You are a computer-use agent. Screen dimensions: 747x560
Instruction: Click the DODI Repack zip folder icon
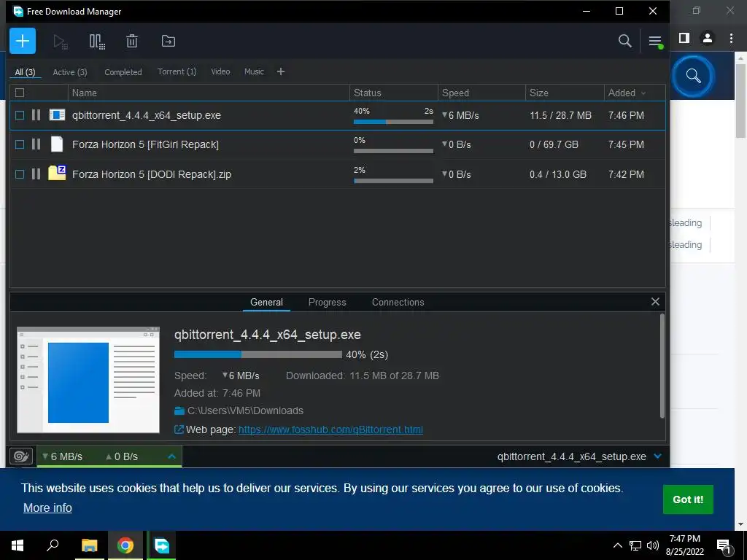57,173
